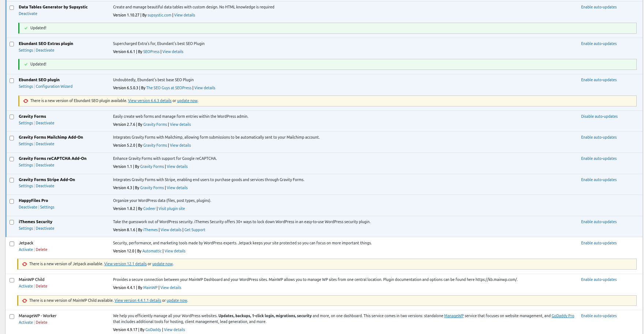Image resolution: width=644 pixels, height=334 pixels.
Task: Activate the Jetpack plugin
Action: [x=26, y=250]
